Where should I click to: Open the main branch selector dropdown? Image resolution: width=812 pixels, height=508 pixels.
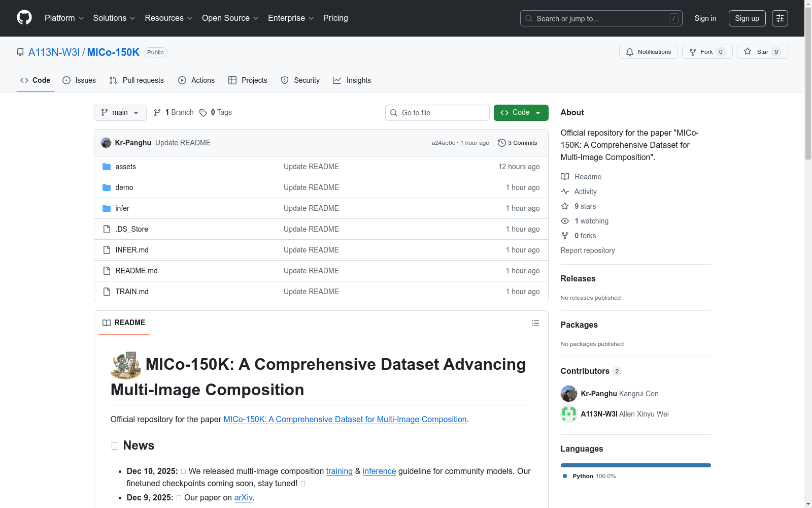[120, 113]
